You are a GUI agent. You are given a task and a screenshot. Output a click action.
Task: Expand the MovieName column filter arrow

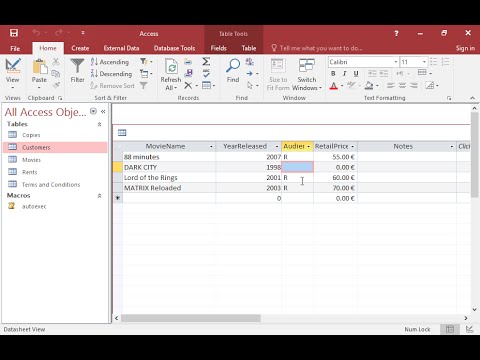click(x=211, y=147)
